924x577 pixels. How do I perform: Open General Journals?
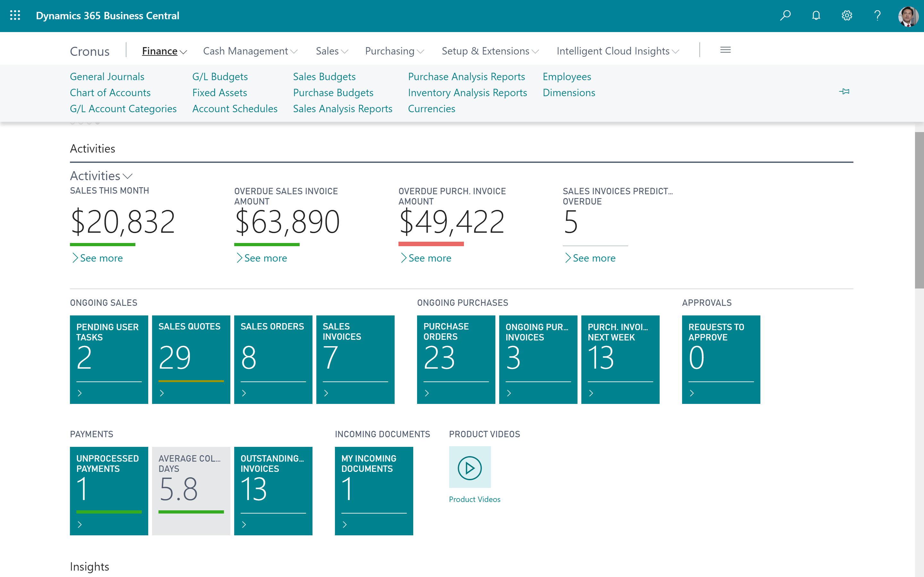click(107, 76)
